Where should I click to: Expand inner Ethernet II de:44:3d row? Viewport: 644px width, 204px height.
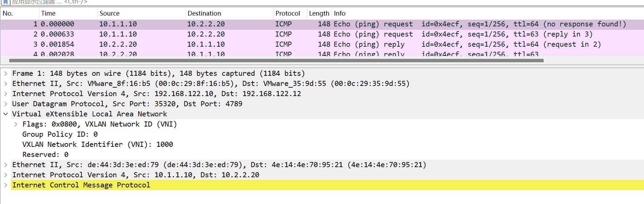pyautogui.click(x=6, y=165)
